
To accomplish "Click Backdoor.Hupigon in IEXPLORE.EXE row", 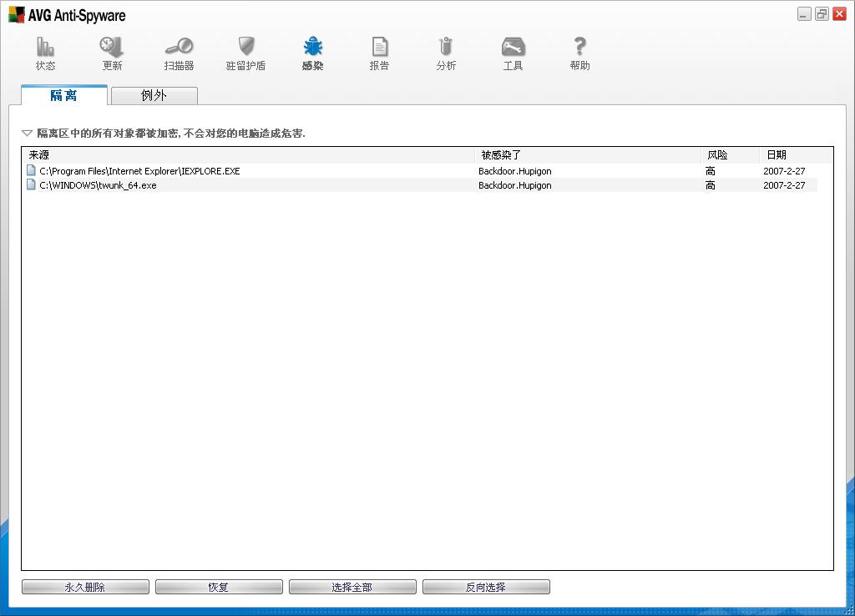I will pyautogui.click(x=514, y=170).
